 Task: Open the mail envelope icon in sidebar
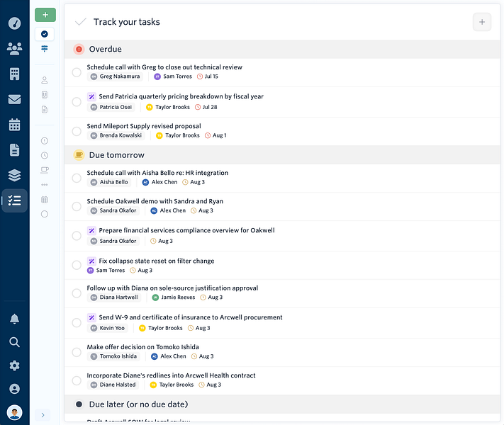[14, 99]
